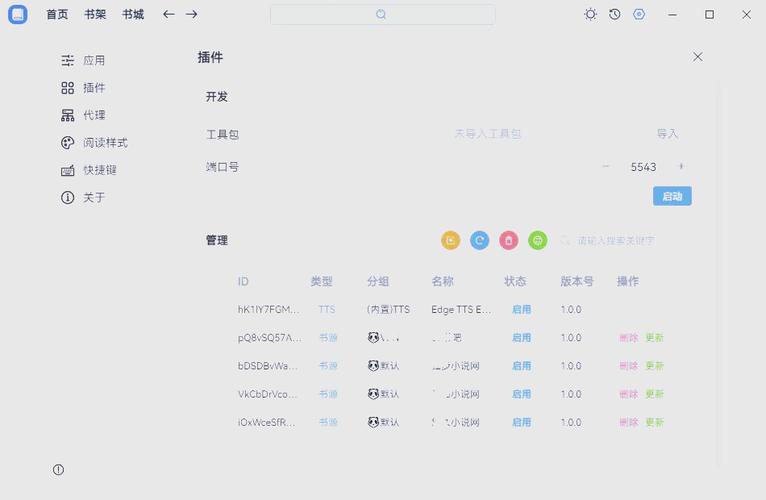766x500 pixels.
Task: Open the hexagon settings icon
Action: (639, 14)
